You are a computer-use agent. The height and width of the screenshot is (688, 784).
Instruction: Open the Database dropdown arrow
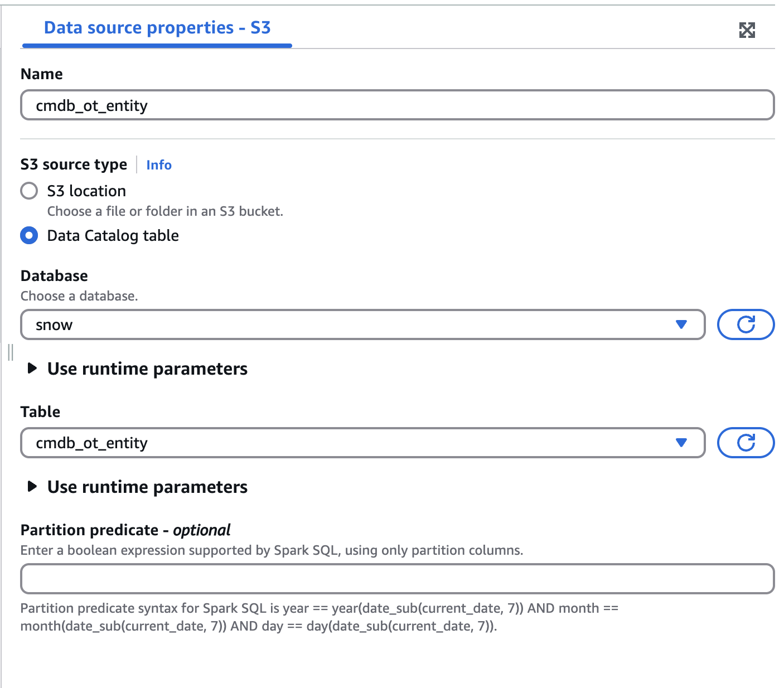coord(681,324)
